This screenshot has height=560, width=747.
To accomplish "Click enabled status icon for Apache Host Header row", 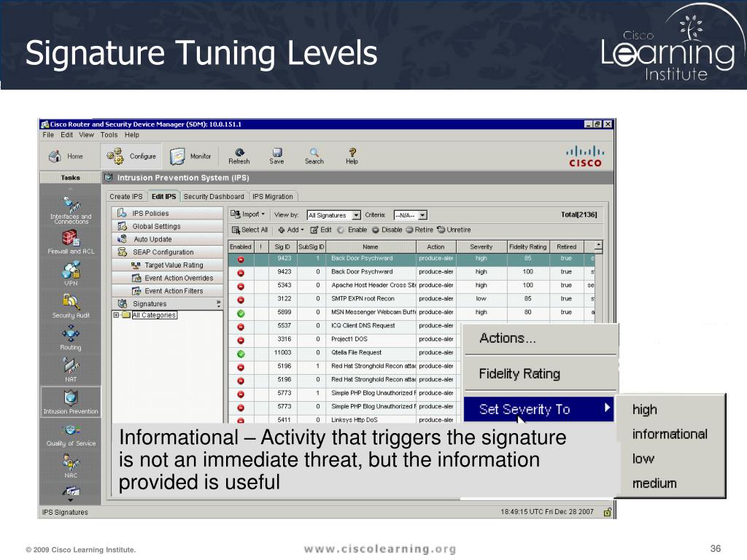I will tap(241, 286).
